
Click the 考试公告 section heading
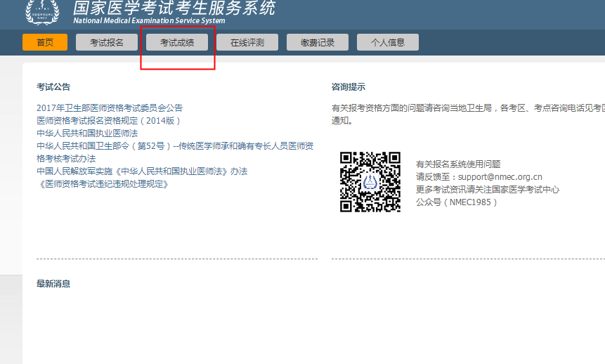click(53, 87)
